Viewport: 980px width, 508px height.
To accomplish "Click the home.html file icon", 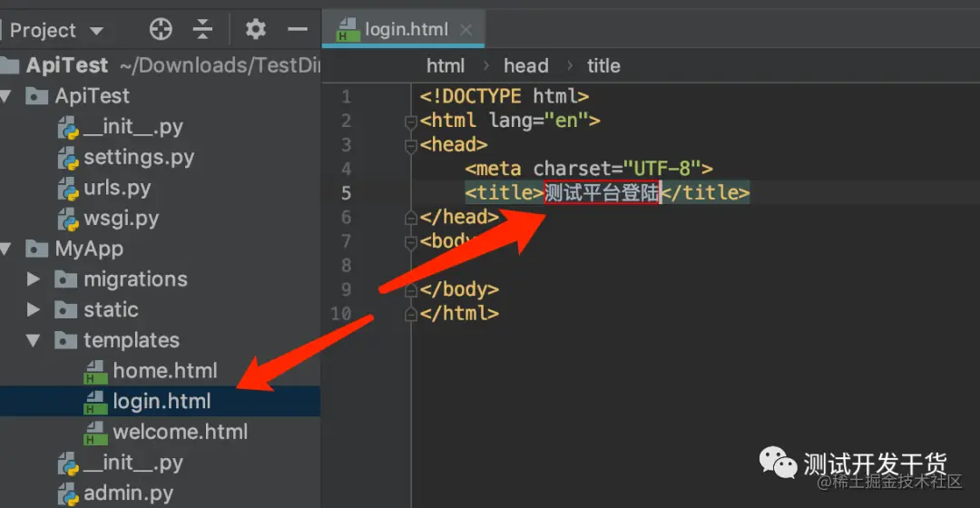I will (x=95, y=371).
